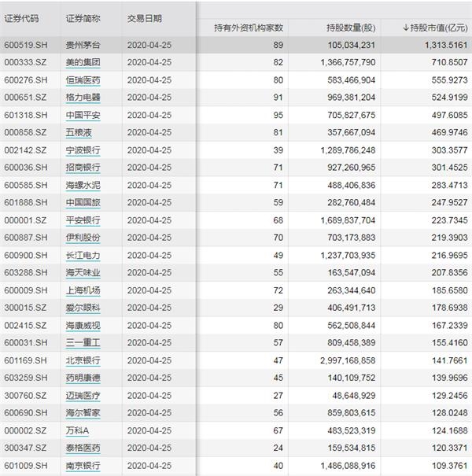Open the 泰格医药 stock link
The image size is (472, 476).
coord(83,448)
